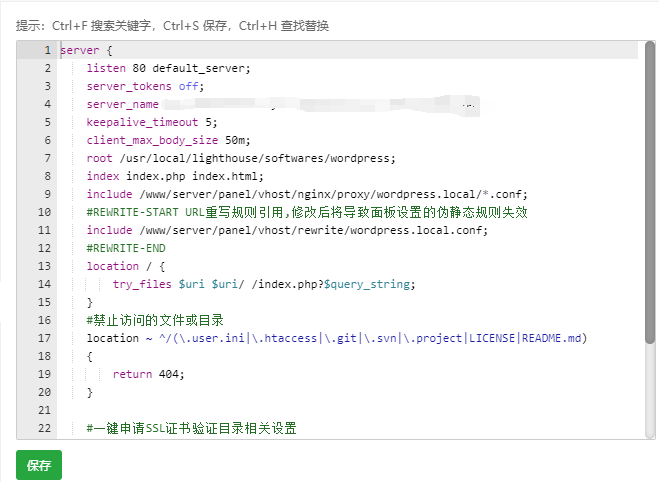
Task: Click the root wordpress path line
Action: coord(241,158)
